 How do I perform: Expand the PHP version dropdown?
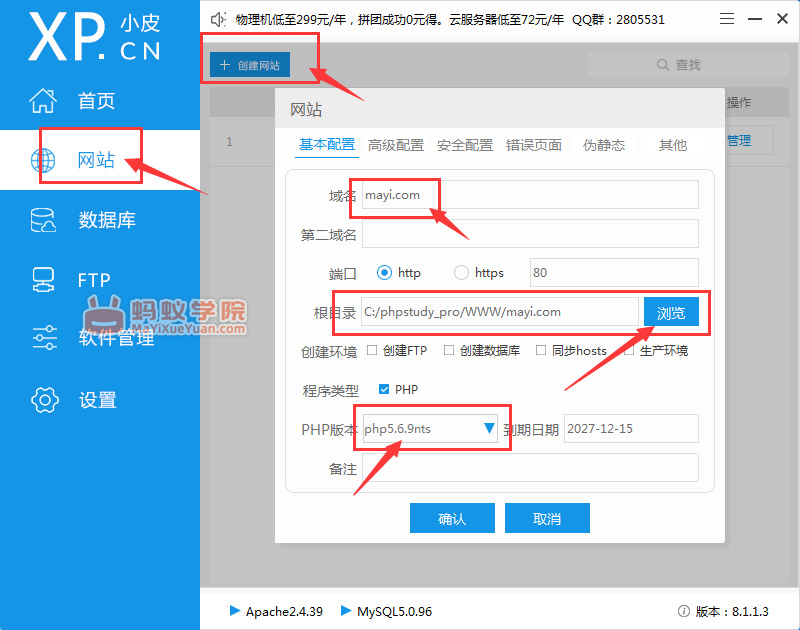click(x=489, y=428)
